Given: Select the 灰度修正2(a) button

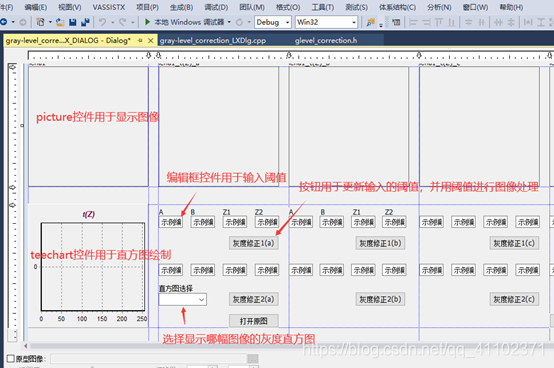Looking at the screenshot, I should pos(253,299).
